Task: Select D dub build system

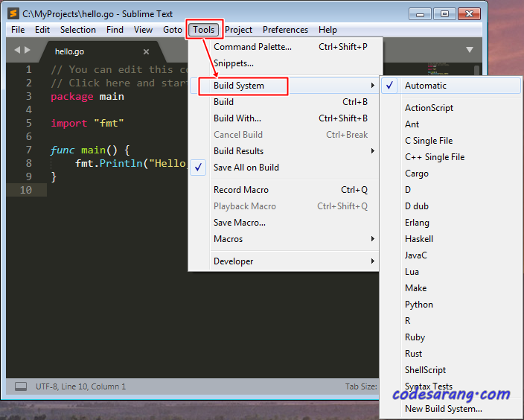Action: [x=451, y=206]
